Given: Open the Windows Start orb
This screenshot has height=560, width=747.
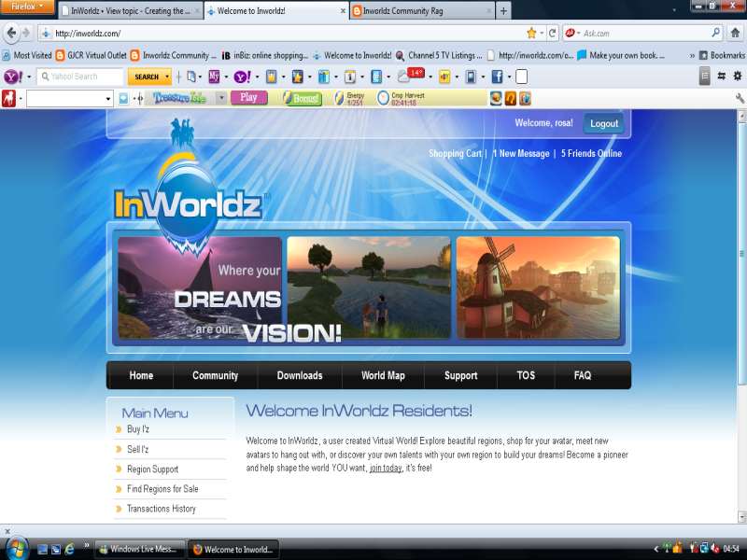Looking at the screenshot, I should (x=16, y=549).
